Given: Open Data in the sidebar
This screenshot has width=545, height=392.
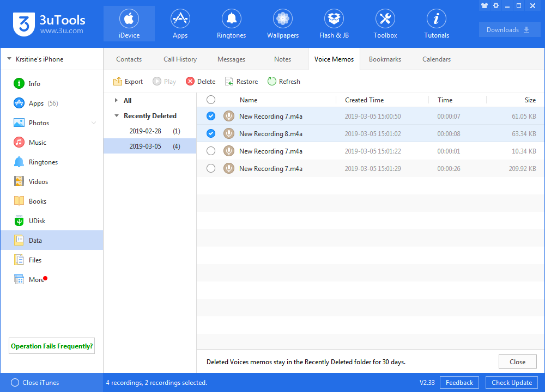Looking at the screenshot, I should click(x=52, y=240).
